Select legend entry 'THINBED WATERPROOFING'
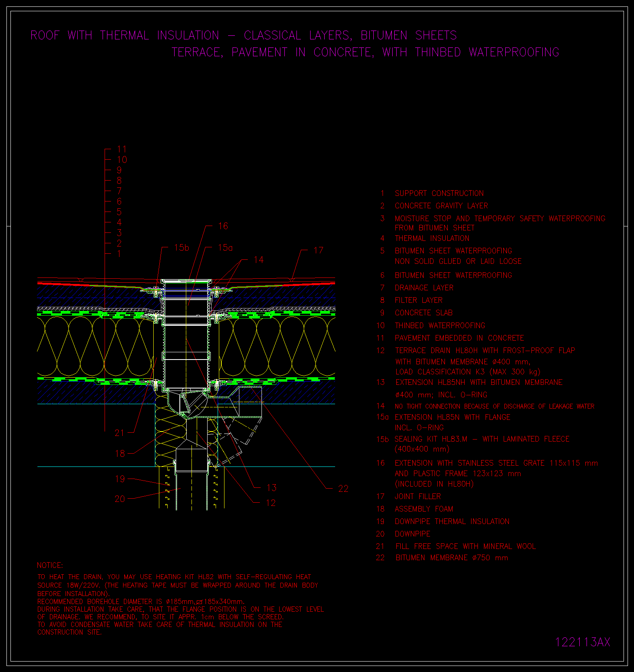This screenshot has height=672, width=634. tap(440, 325)
